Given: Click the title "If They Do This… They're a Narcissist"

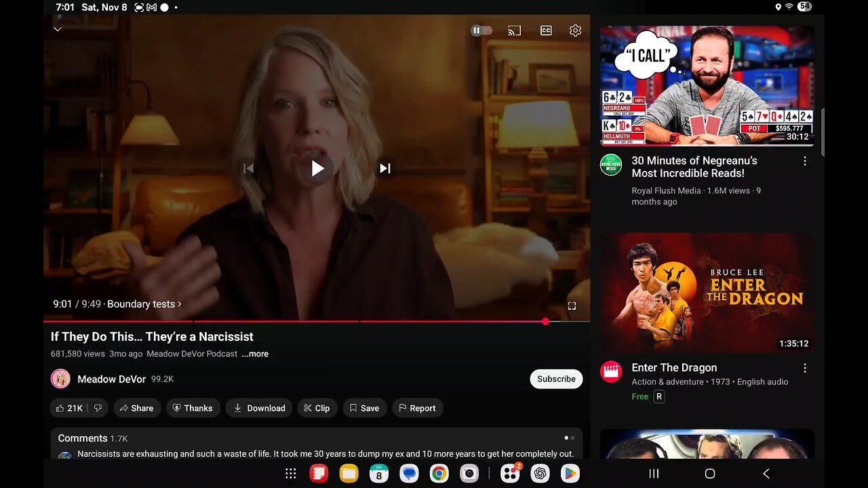Looking at the screenshot, I should pyautogui.click(x=152, y=337).
